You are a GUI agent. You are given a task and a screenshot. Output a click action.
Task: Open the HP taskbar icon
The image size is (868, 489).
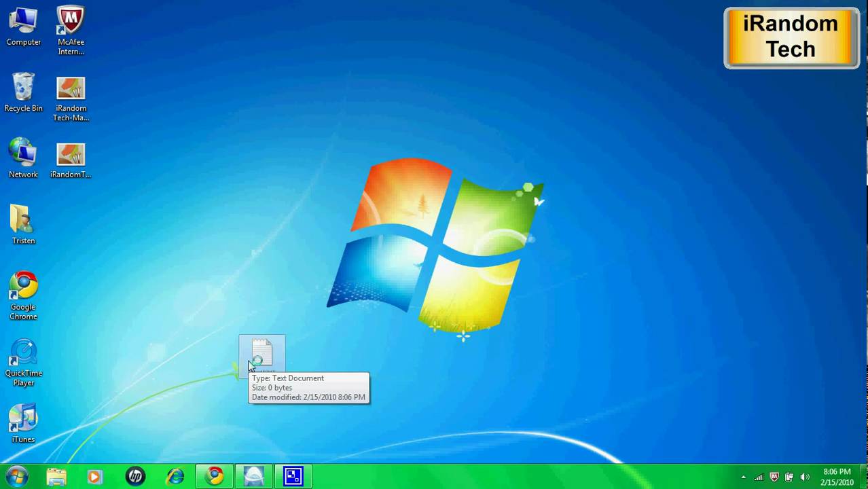click(135, 477)
